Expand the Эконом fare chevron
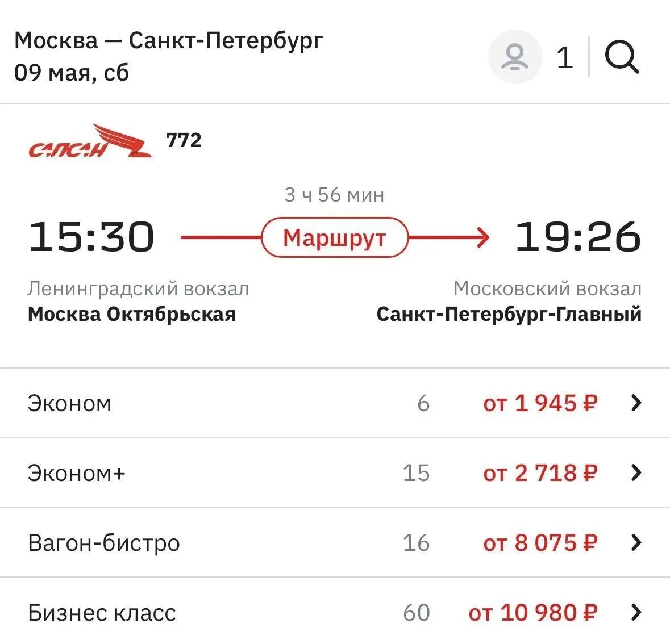670x644 pixels. click(636, 403)
